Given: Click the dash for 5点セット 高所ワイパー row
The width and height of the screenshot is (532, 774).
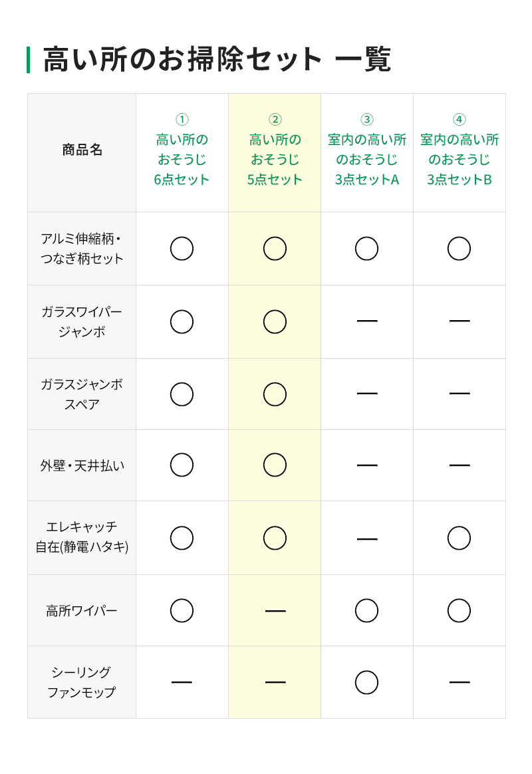Looking at the screenshot, I should point(275,611).
